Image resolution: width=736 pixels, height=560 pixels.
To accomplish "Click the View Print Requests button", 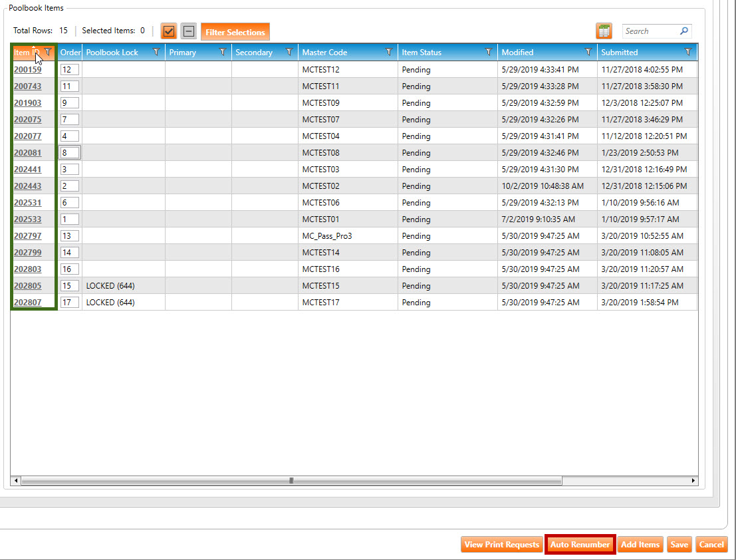I will point(501,545).
